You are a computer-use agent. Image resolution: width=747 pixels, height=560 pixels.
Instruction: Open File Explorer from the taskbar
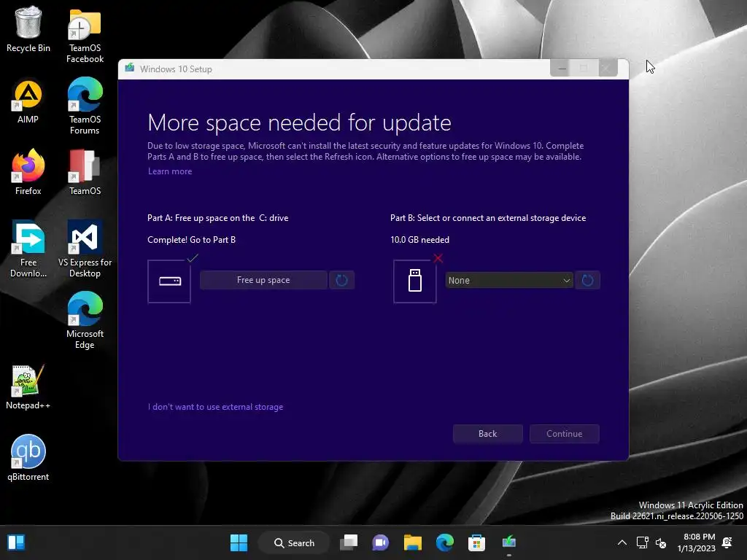(413, 542)
